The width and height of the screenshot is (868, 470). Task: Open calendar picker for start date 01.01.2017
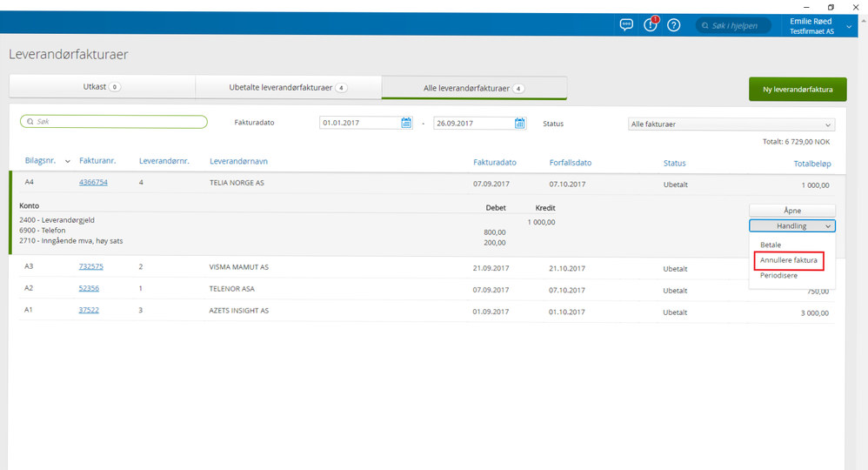point(406,123)
